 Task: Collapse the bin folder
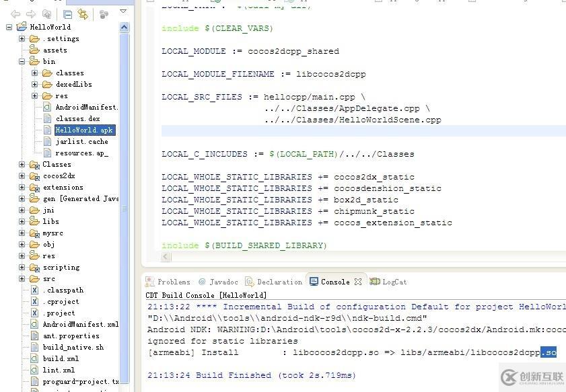point(22,61)
